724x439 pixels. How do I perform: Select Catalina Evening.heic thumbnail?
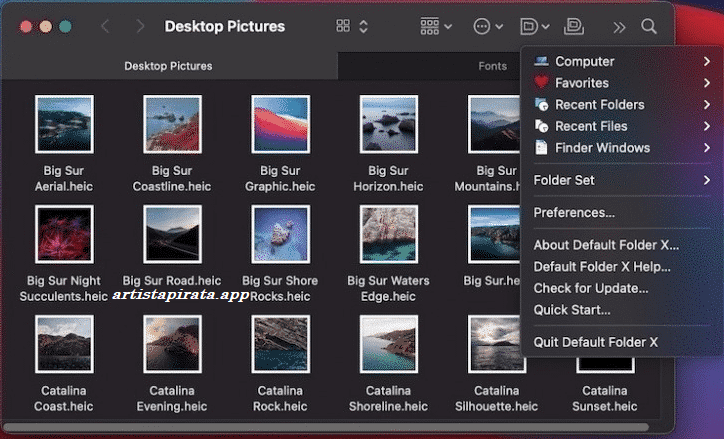click(172, 344)
